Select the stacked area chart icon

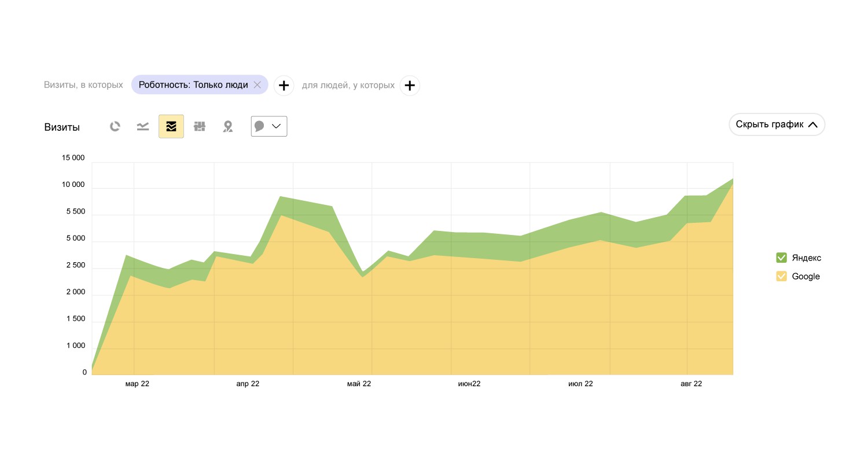[171, 126]
